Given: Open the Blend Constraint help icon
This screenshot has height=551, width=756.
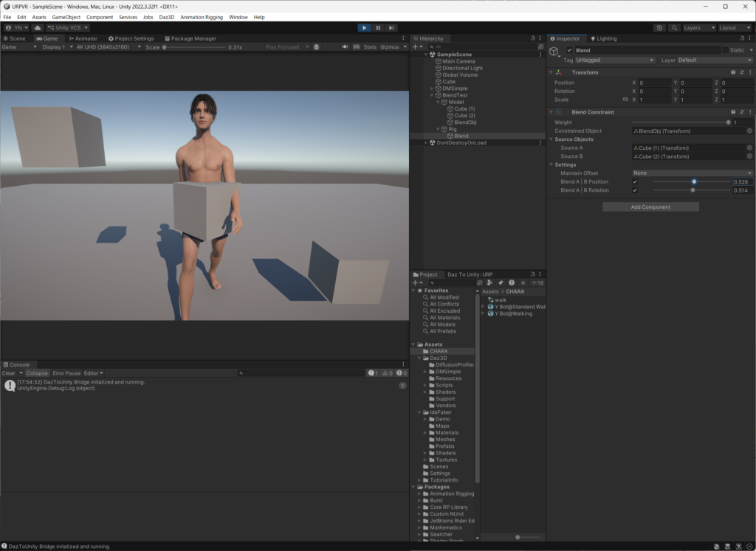Looking at the screenshot, I should point(732,112).
